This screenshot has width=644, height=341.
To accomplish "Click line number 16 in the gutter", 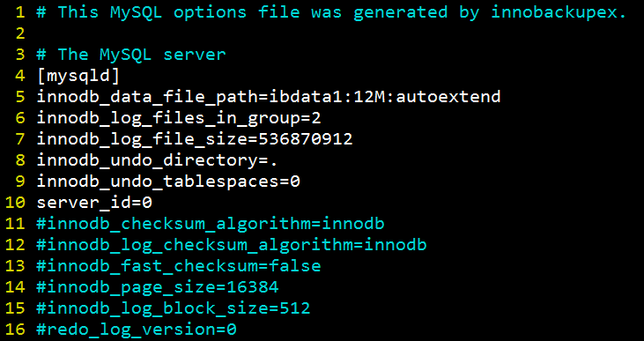I will point(16,330).
